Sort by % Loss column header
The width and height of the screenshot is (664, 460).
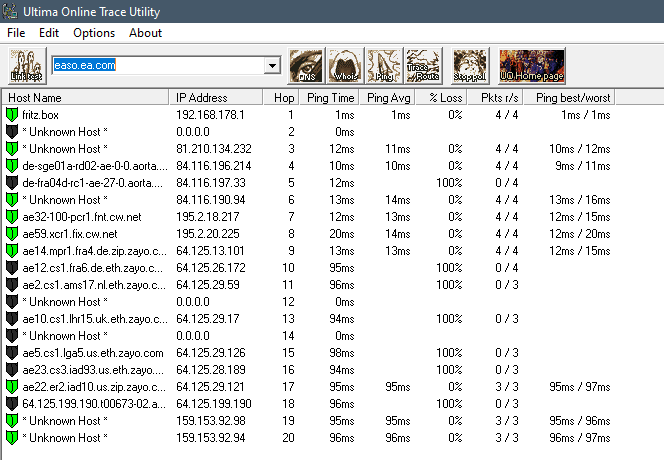click(x=441, y=98)
